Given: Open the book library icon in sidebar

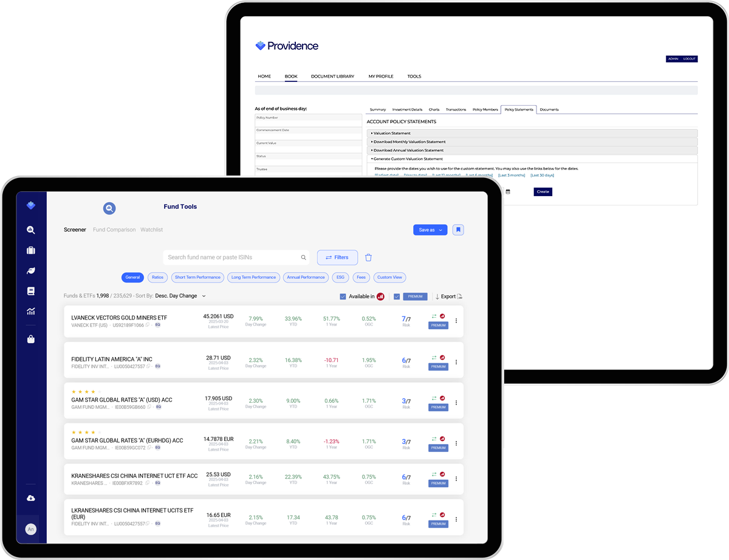Looking at the screenshot, I should 31,292.
